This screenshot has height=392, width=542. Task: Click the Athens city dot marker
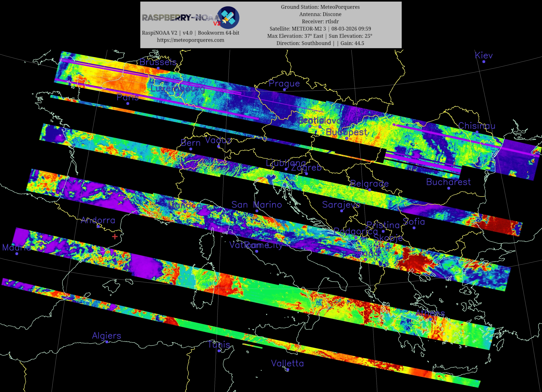tap(430, 319)
